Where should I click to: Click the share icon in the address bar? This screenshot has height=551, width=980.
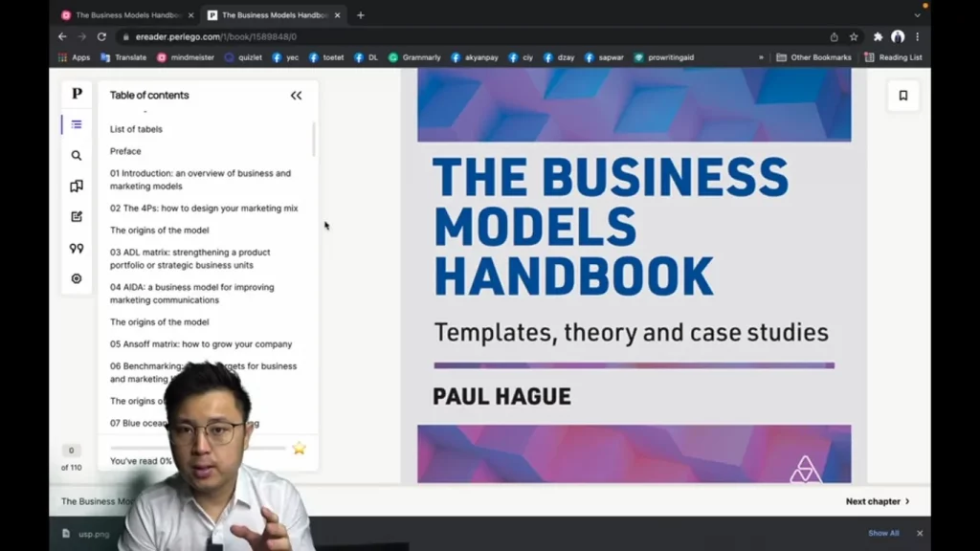pyautogui.click(x=834, y=37)
